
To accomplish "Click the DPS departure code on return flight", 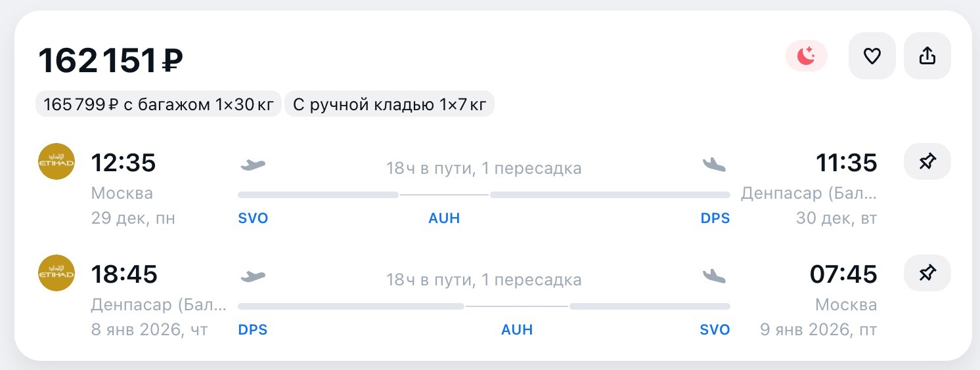I will 253,330.
